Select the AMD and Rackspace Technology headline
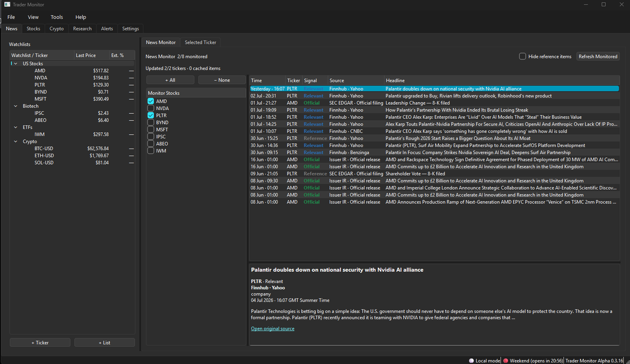 tap(434, 159)
